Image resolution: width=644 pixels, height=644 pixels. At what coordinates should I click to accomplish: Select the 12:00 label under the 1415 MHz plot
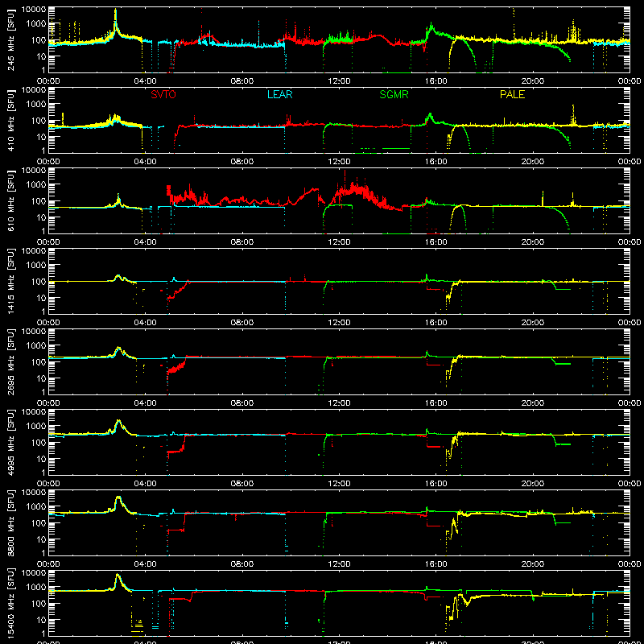(339, 323)
